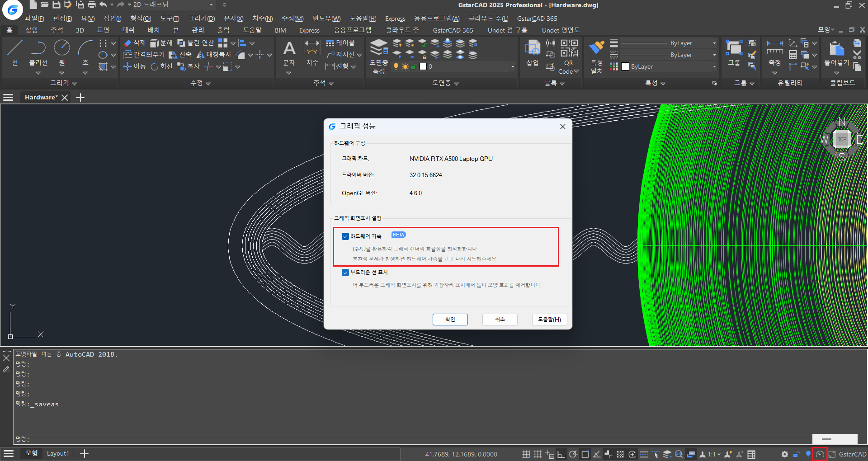Click the Text (문자) tool
This screenshot has height=461, width=868.
(289, 53)
